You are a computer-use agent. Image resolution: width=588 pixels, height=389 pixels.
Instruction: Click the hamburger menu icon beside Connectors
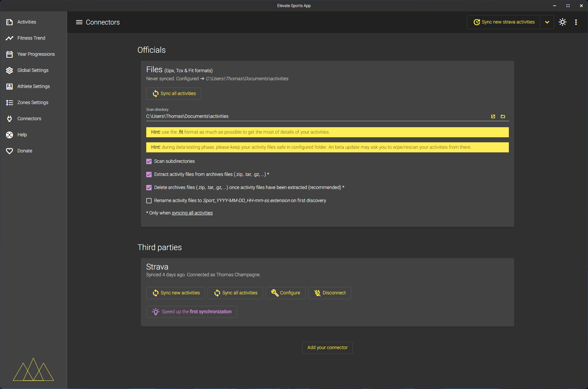click(x=79, y=22)
